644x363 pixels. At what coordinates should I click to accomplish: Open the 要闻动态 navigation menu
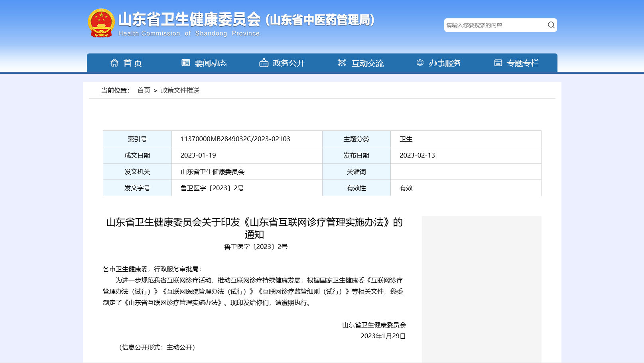point(211,63)
